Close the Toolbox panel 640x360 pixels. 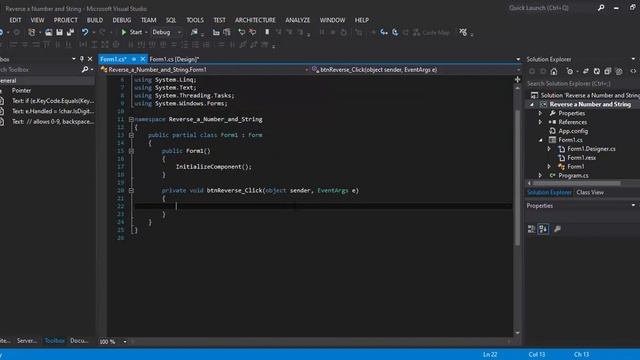point(90,59)
